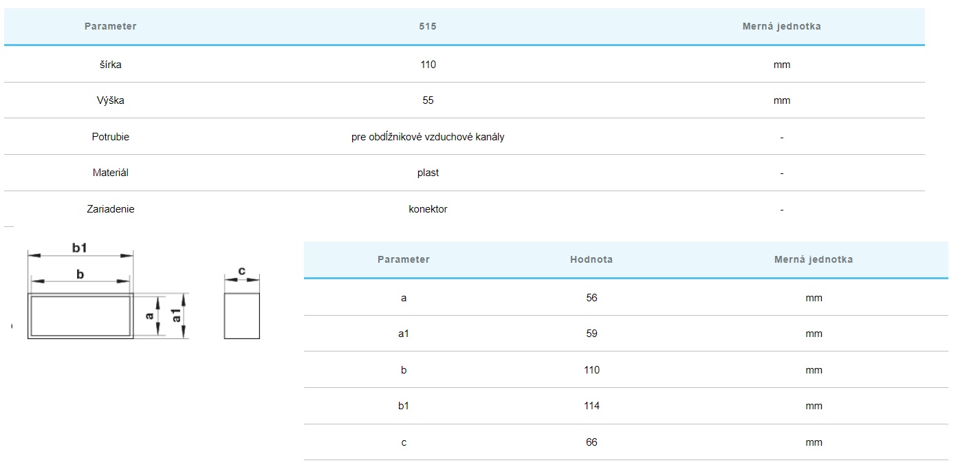
Task: Click the c dimension label in drawing
Action: point(241,271)
